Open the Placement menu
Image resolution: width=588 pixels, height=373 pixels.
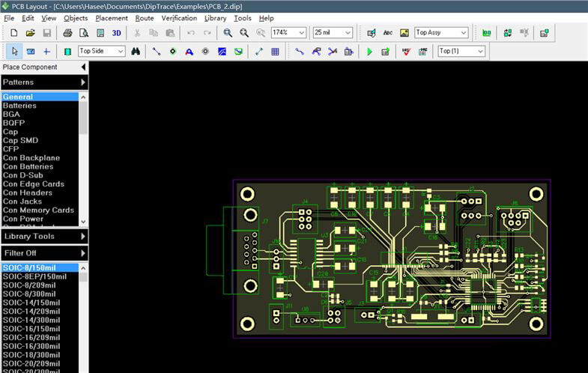112,18
